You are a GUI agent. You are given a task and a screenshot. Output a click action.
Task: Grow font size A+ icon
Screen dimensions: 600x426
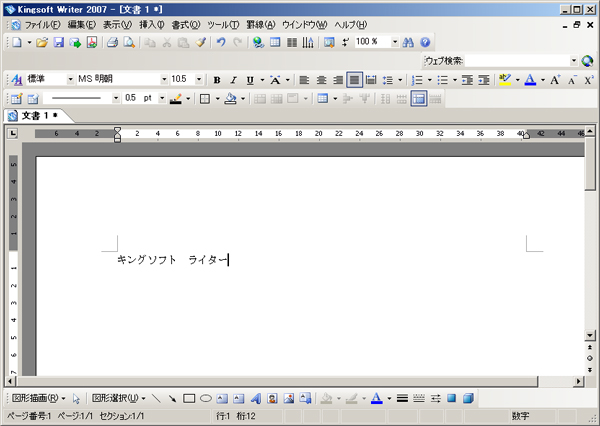coord(555,80)
